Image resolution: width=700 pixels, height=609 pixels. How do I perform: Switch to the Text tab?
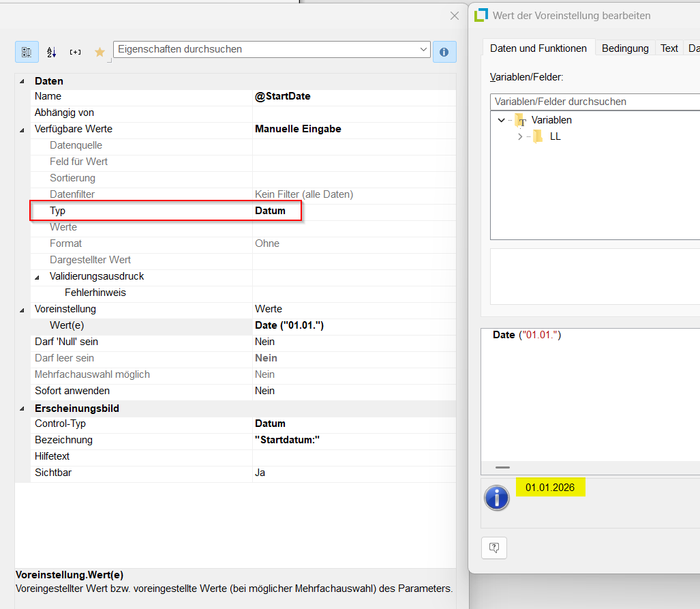pos(669,48)
